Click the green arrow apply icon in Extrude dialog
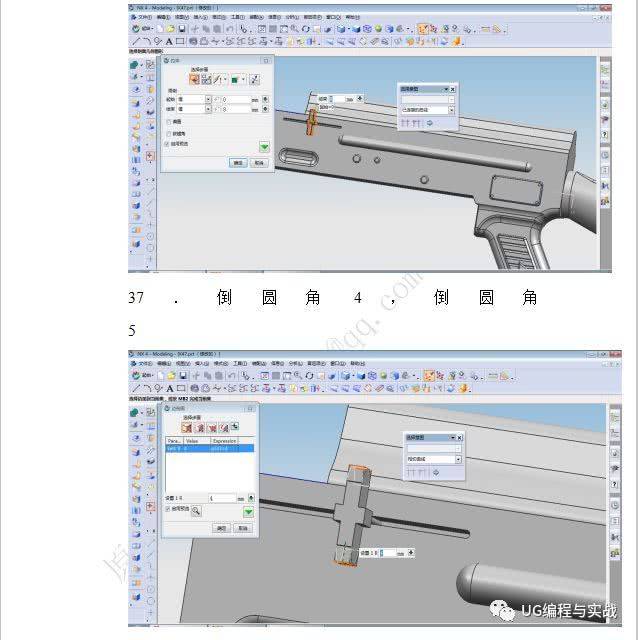This screenshot has width=638, height=640. pyautogui.click(x=264, y=146)
